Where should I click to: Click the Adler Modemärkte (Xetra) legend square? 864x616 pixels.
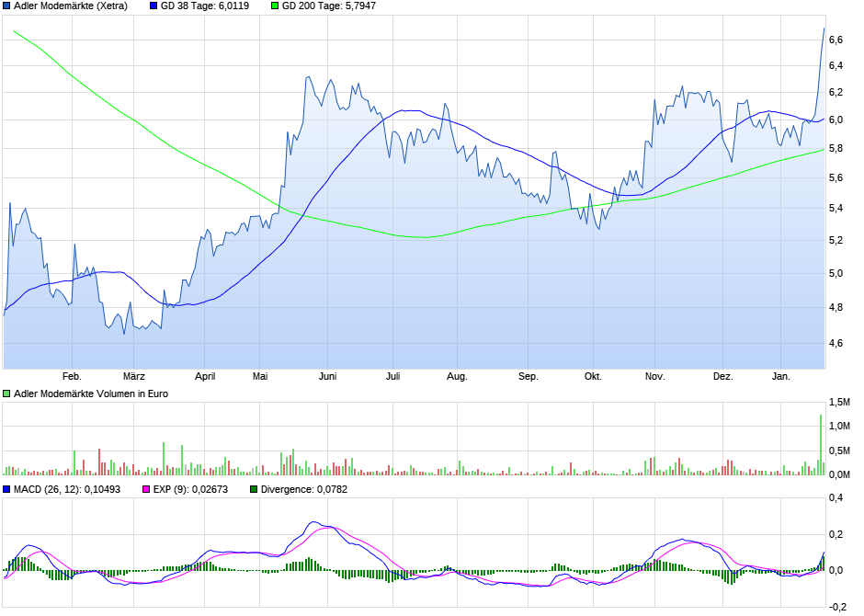(7, 6)
